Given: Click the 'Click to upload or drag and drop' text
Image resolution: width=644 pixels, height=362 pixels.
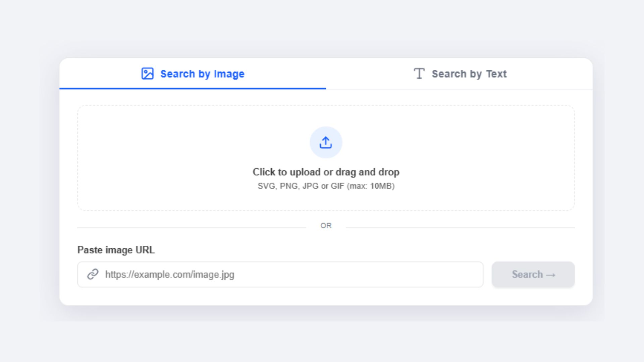Looking at the screenshot, I should (326, 172).
